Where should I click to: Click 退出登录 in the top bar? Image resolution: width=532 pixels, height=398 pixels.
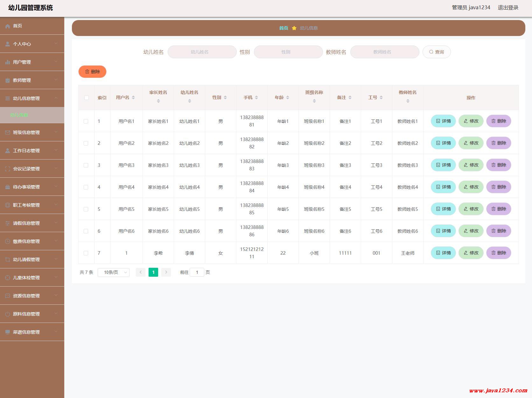pos(508,8)
